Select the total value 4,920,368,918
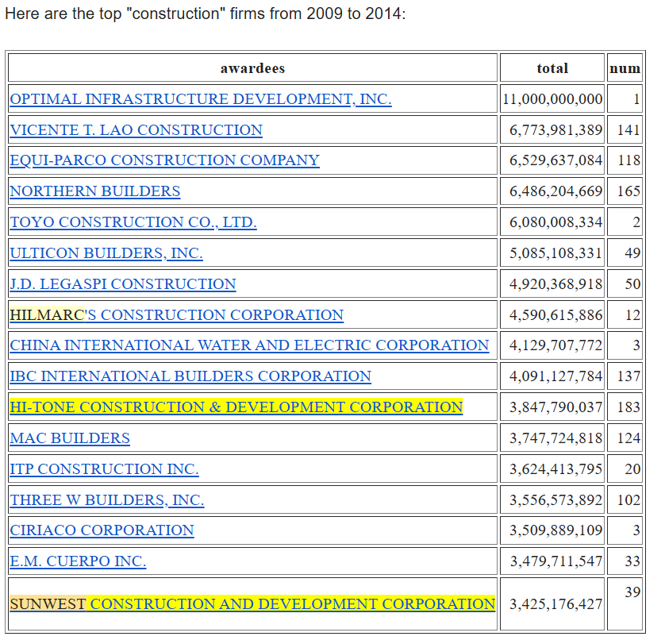The image size is (665, 644). (555, 284)
